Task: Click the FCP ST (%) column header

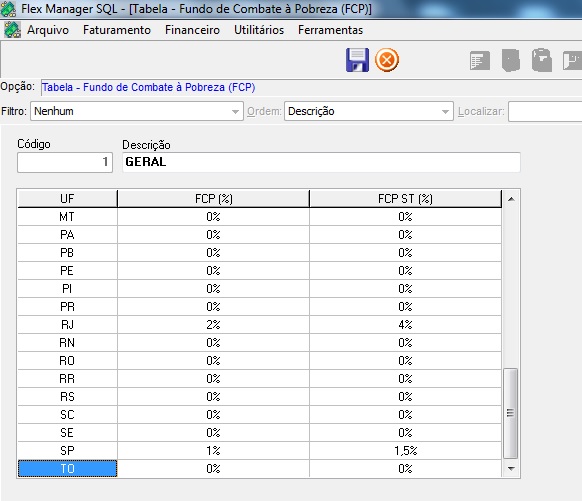Action: pyautogui.click(x=405, y=199)
